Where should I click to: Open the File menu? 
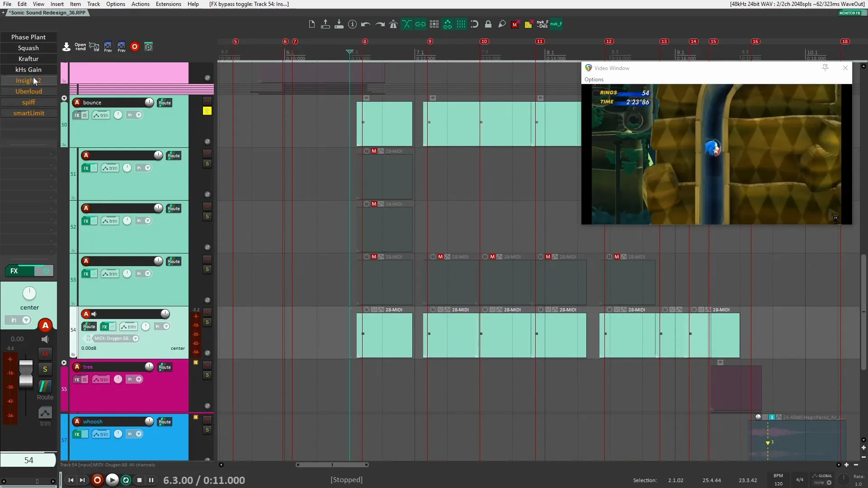click(7, 4)
